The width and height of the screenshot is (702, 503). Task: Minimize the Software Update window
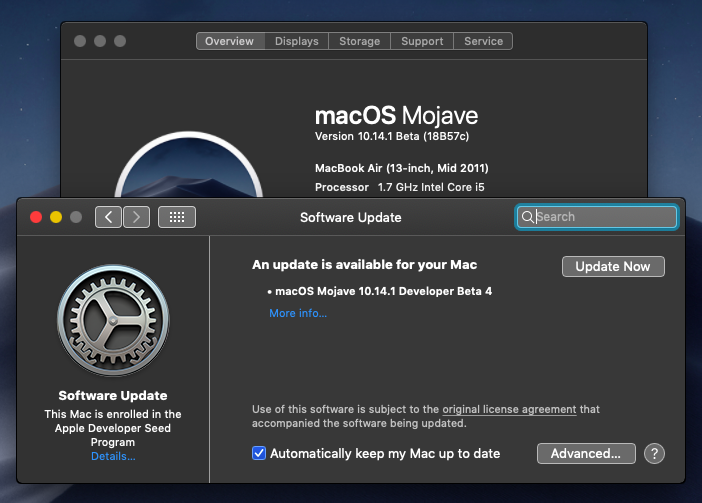click(56, 217)
